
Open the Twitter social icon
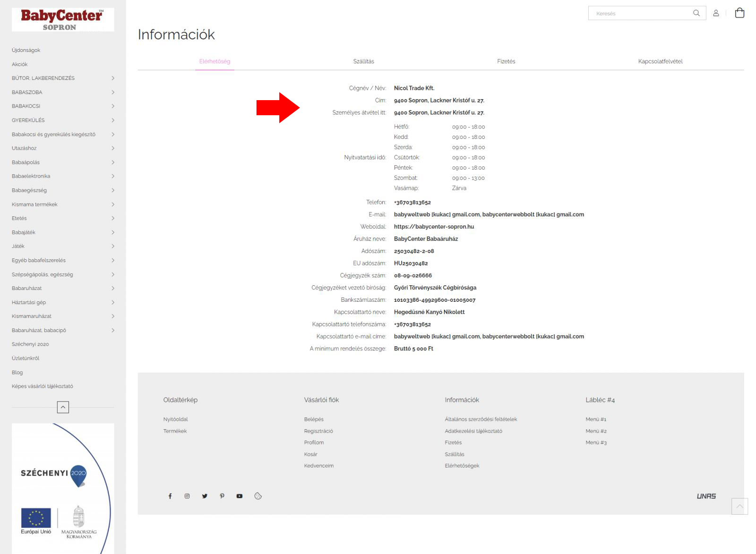coord(205,496)
